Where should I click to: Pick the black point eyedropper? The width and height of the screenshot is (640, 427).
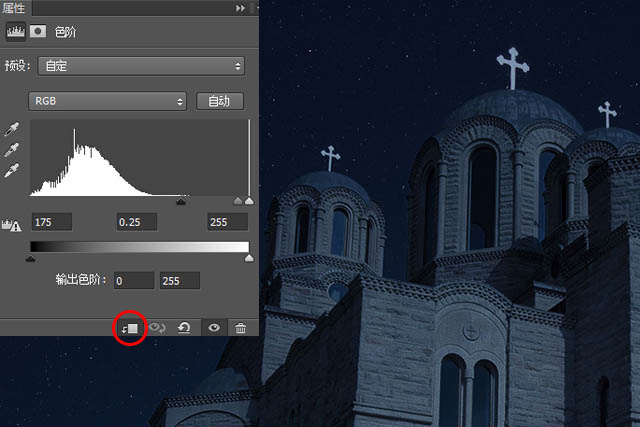coord(13,130)
